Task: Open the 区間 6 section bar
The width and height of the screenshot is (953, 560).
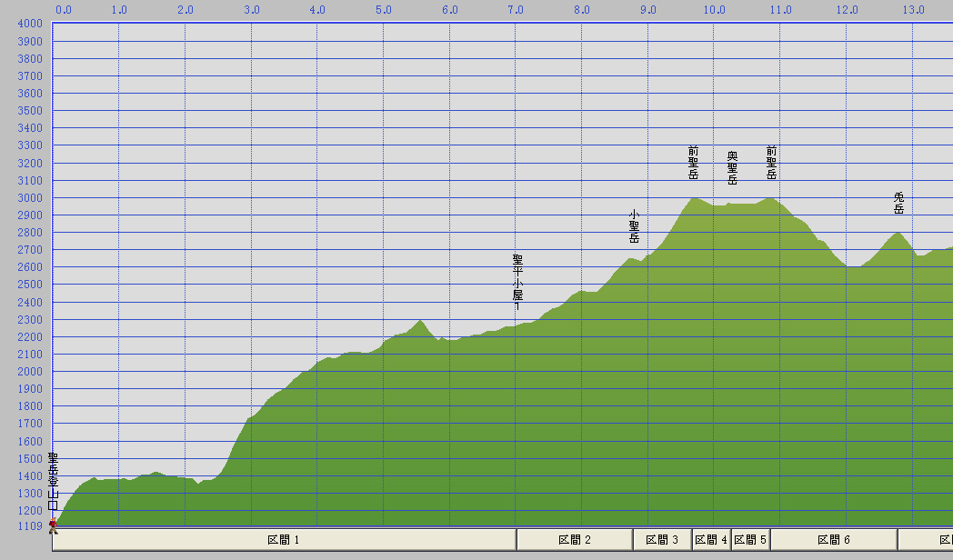Action: pos(834,540)
